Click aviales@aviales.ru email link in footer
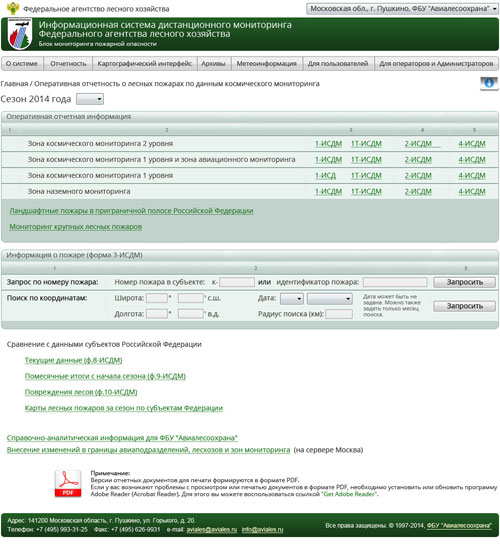 click(212, 530)
